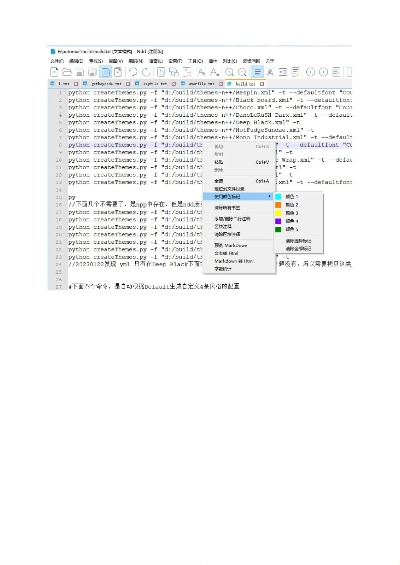The width and height of the screenshot is (400, 565).
Task: Close the logfile.txt tab
Action: tap(174, 84)
